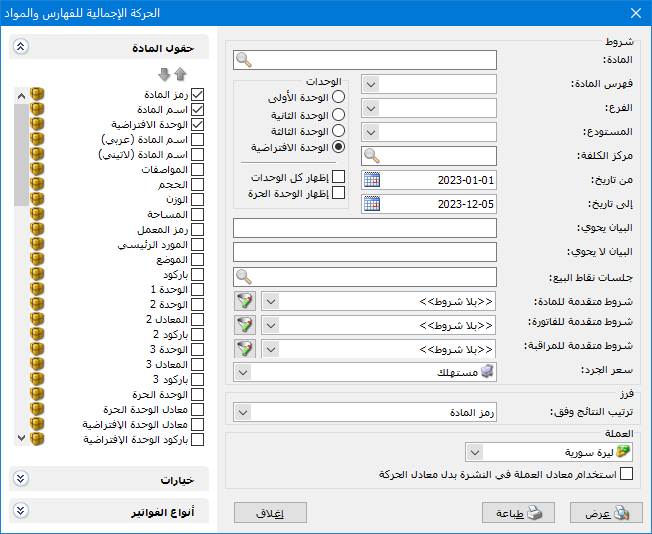Open the الفرع dropdown
Screen dimensions: 652x534
[x=371, y=109]
